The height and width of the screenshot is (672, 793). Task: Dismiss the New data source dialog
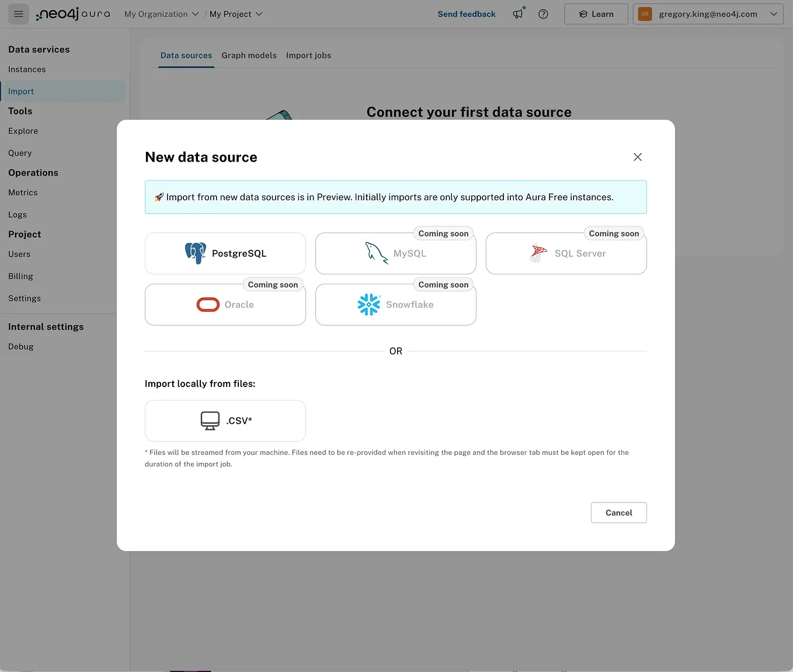[x=637, y=157]
